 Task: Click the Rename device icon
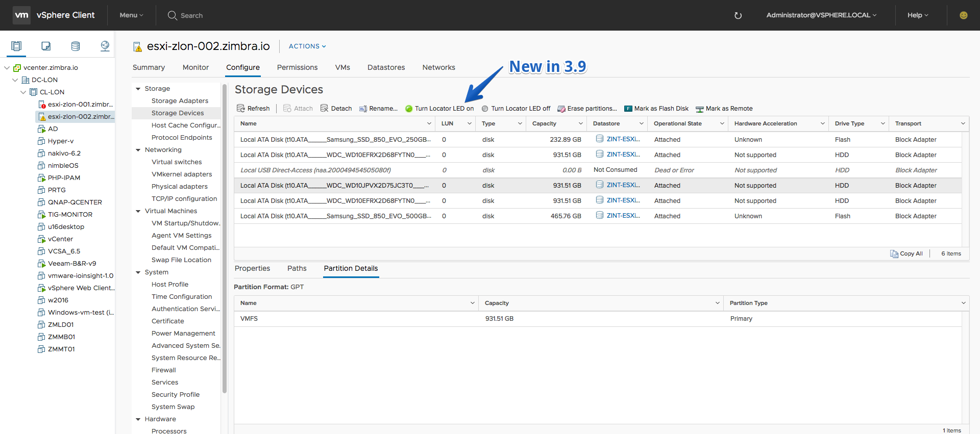tap(363, 109)
